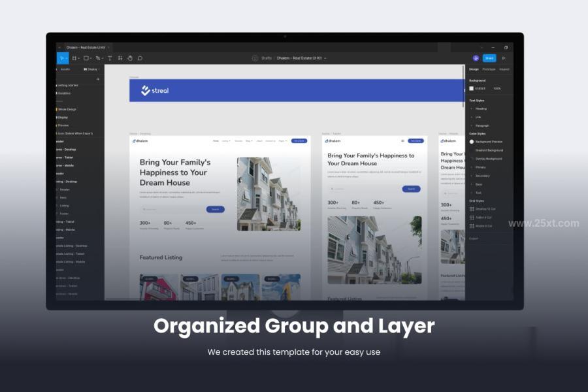588x392 pixels.
Task: Select the Text tool
Action: point(110,58)
